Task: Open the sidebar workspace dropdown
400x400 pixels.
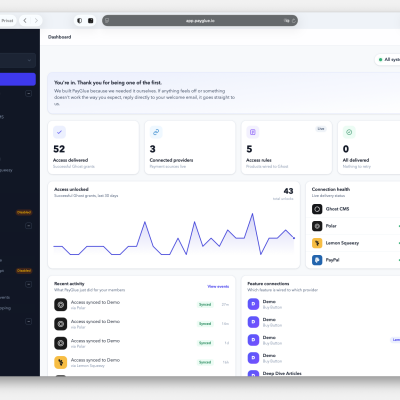Action: [x=18, y=60]
